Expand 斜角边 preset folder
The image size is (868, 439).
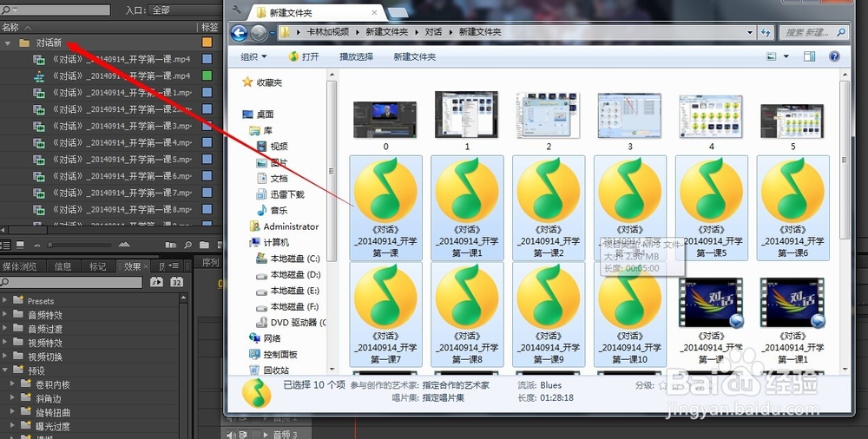[x=13, y=398]
